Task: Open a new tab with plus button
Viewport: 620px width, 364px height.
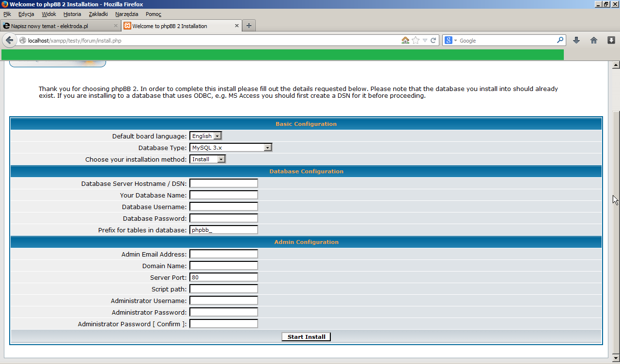Action: pos(249,26)
